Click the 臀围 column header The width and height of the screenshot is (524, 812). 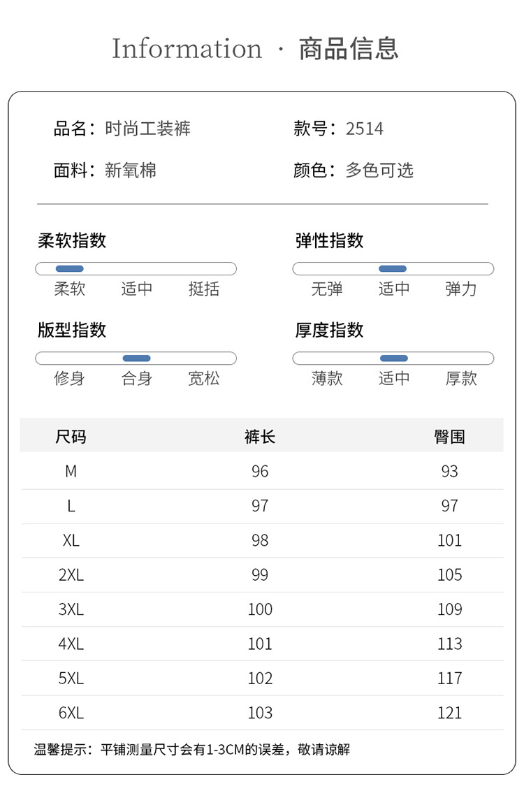pyautogui.click(x=449, y=437)
